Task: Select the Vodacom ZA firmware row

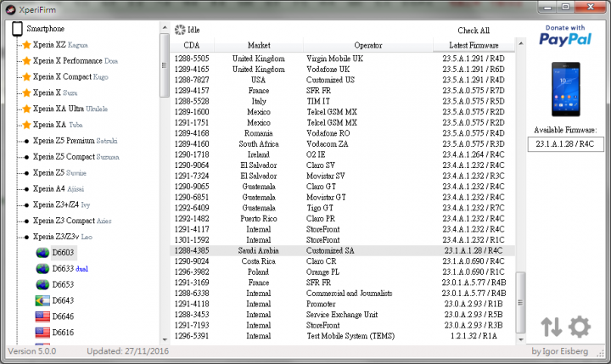Action: pos(342,143)
